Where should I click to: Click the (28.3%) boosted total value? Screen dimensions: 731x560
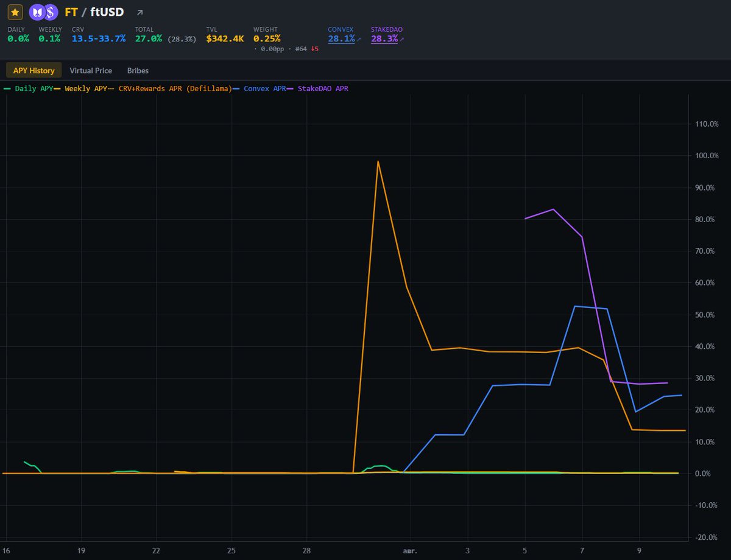pos(182,39)
